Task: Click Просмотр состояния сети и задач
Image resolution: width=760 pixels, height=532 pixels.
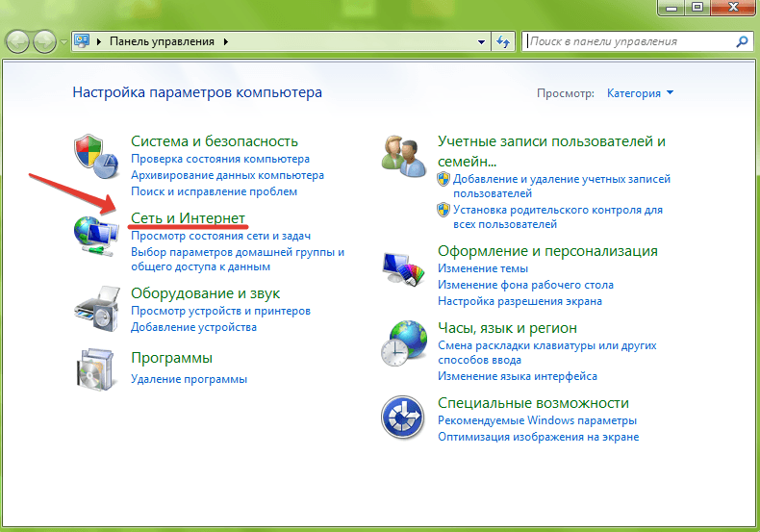Action: tap(220, 236)
